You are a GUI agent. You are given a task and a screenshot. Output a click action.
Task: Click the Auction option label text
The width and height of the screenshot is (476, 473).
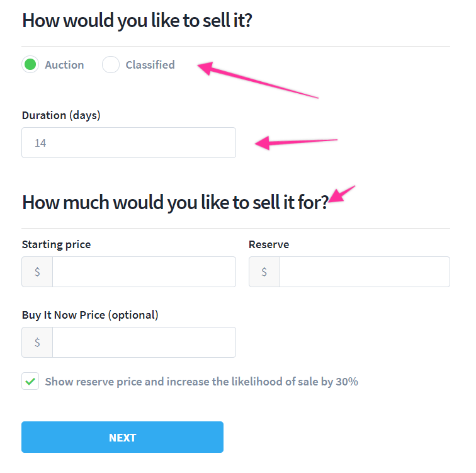pyautogui.click(x=64, y=65)
